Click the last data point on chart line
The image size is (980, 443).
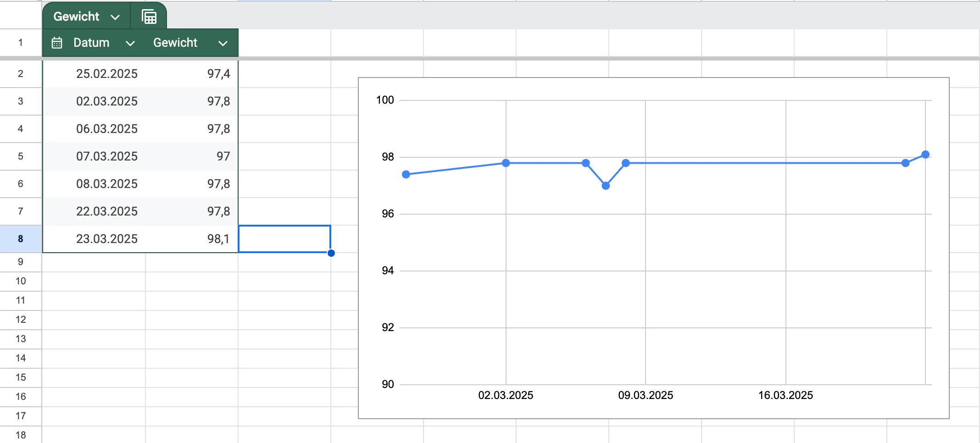point(925,155)
